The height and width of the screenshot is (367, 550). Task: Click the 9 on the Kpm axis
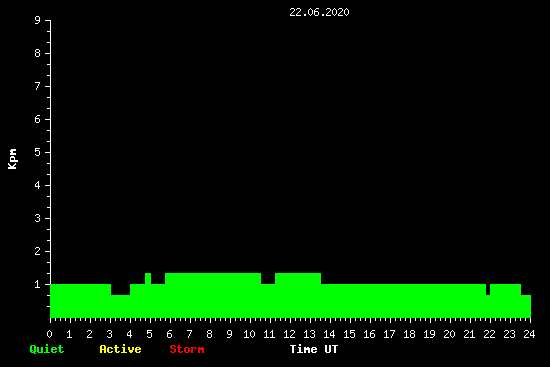38,20
